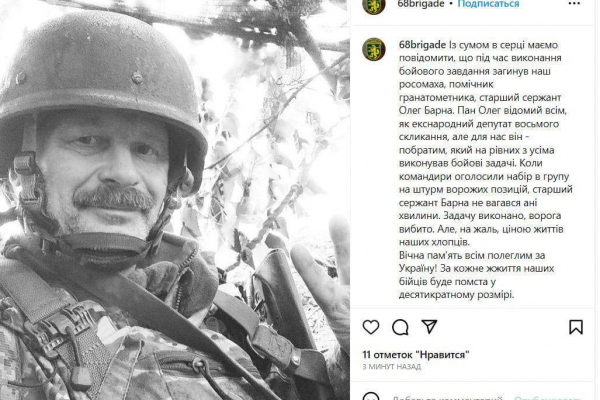This screenshot has width=600, height=400.
Task: Save the post with the bookmark icon
Action: tap(576, 327)
